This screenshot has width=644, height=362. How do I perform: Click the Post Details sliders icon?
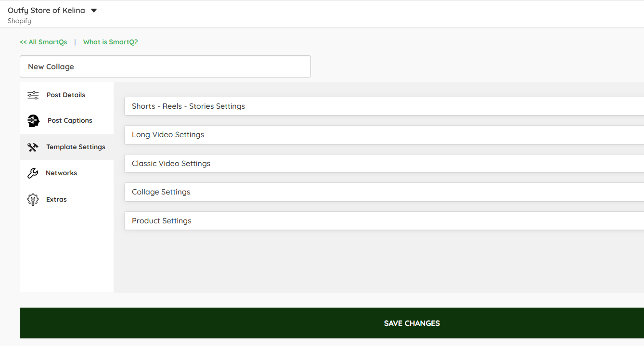tap(33, 95)
